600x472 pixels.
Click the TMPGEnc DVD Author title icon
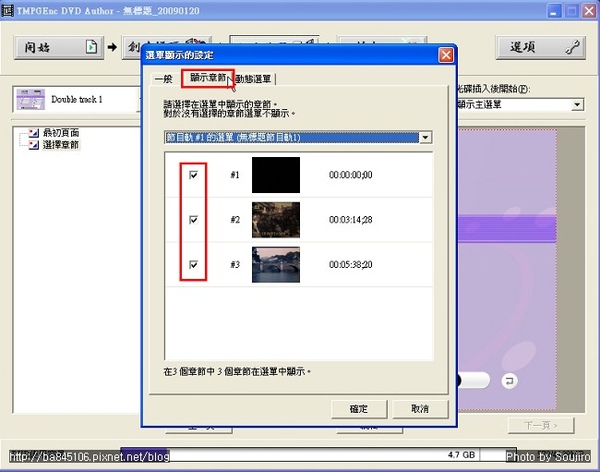[x=7, y=10]
